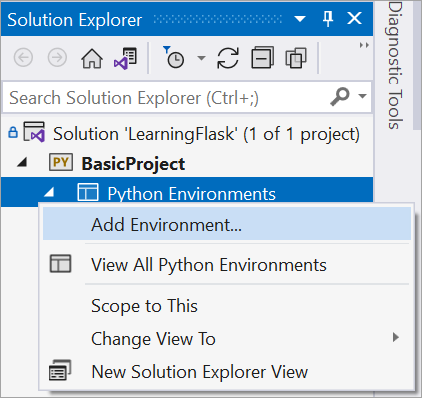Refresh Solution Explorer with sync icon

coord(228,58)
